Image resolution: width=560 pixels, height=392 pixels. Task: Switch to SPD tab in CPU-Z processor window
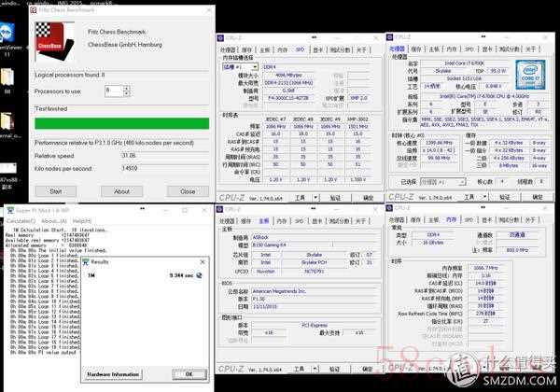[x=469, y=49]
